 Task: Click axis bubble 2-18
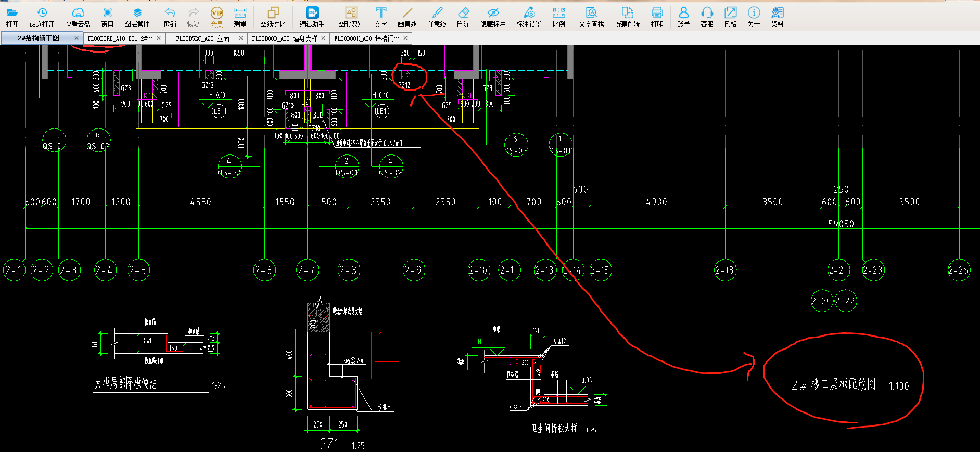point(725,270)
